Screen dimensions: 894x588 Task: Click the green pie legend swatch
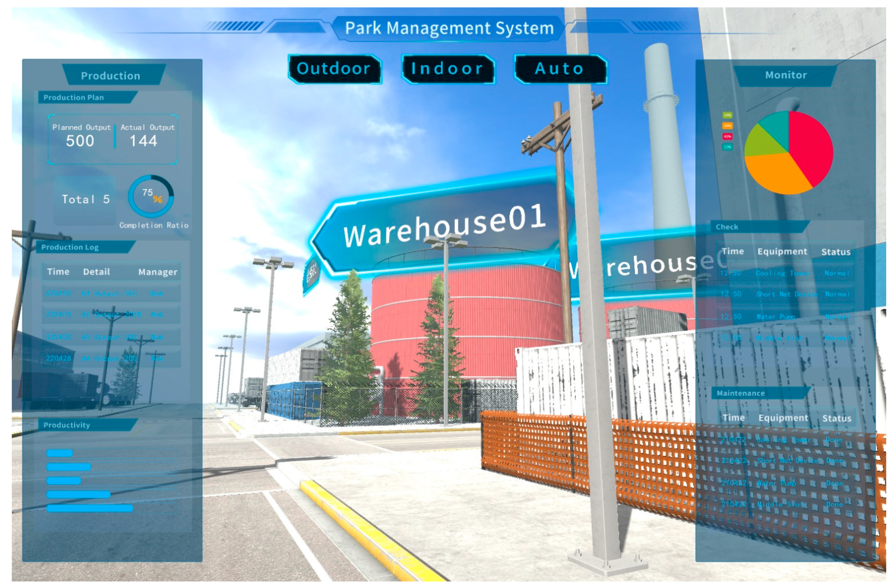click(728, 115)
